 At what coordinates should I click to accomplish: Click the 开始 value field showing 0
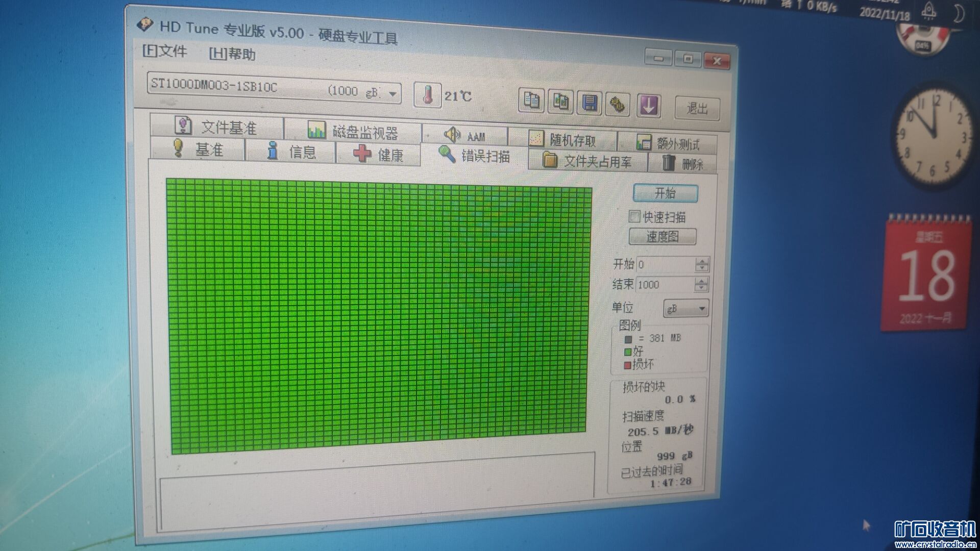(x=666, y=264)
